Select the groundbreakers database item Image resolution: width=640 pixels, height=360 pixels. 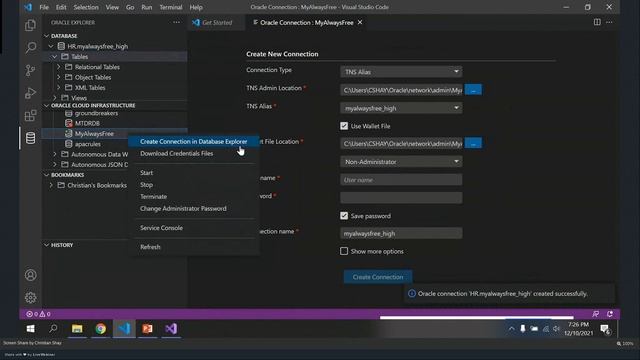[96, 113]
